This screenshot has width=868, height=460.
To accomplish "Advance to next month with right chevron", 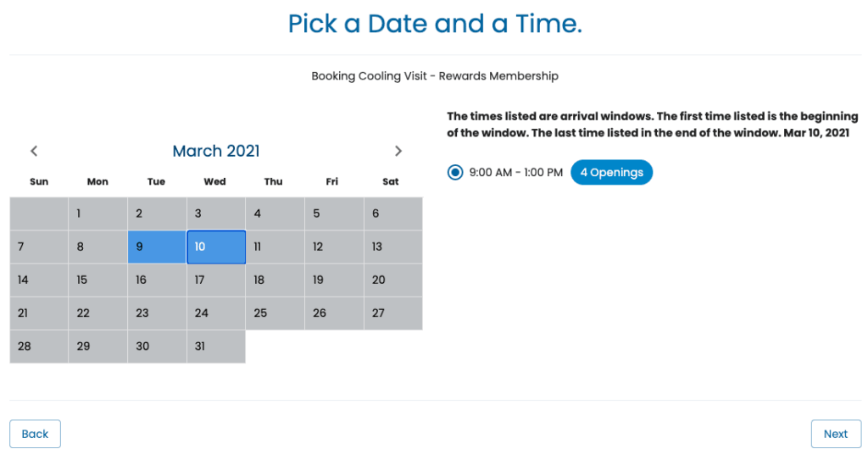I will pos(398,151).
